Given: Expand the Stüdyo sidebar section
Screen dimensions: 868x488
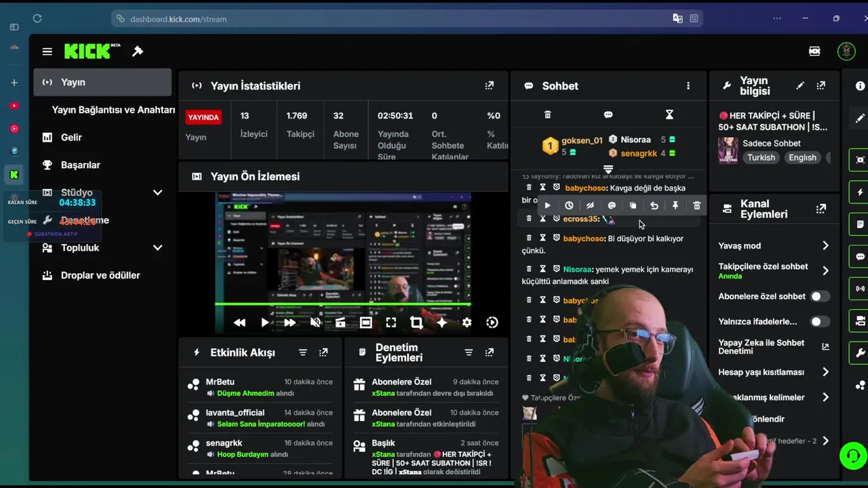Looking at the screenshot, I should [157, 192].
